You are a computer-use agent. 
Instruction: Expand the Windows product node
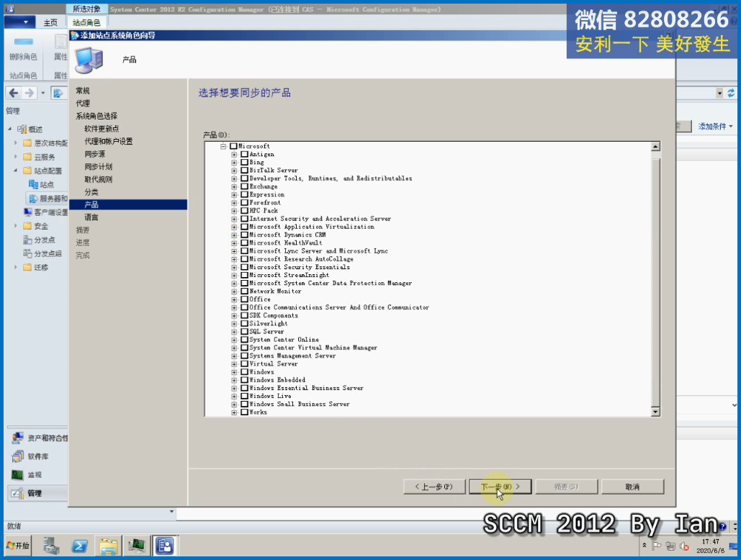[234, 372]
